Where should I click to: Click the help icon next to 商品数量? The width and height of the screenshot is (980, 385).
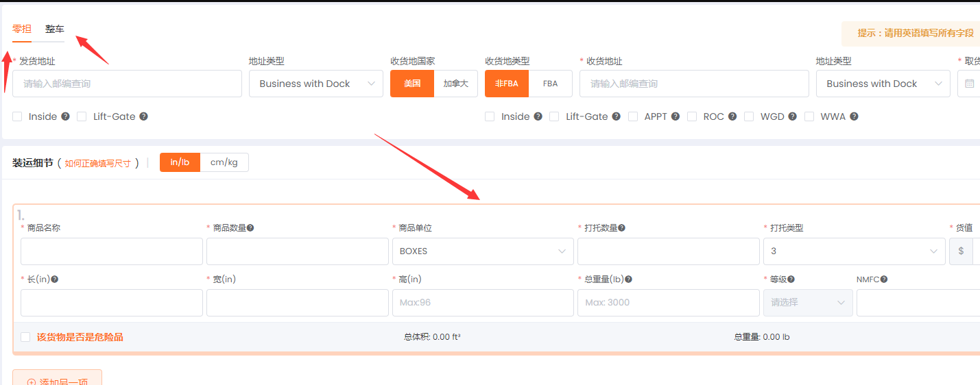tap(250, 228)
